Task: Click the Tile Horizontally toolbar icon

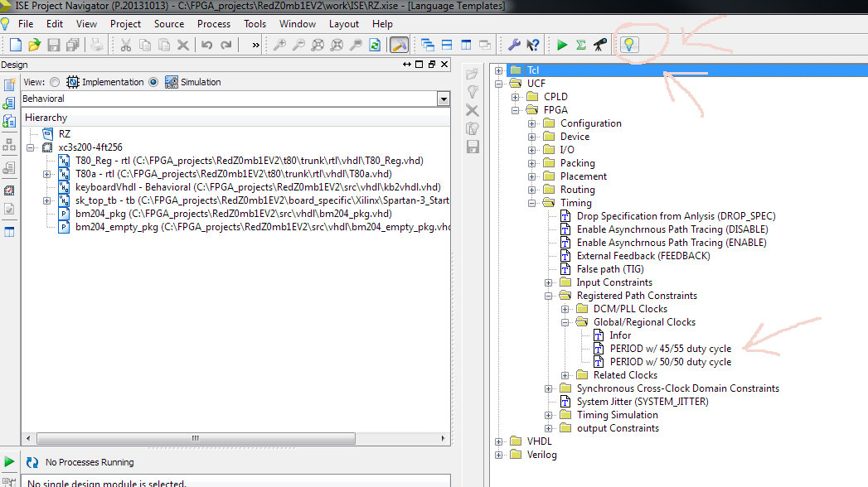Action: point(447,45)
